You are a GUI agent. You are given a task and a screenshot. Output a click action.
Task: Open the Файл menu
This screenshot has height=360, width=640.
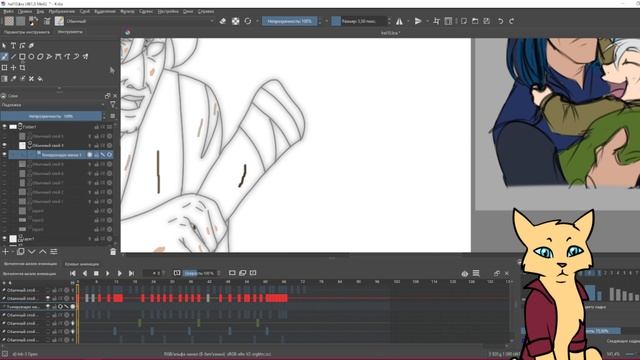(x=8, y=11)
